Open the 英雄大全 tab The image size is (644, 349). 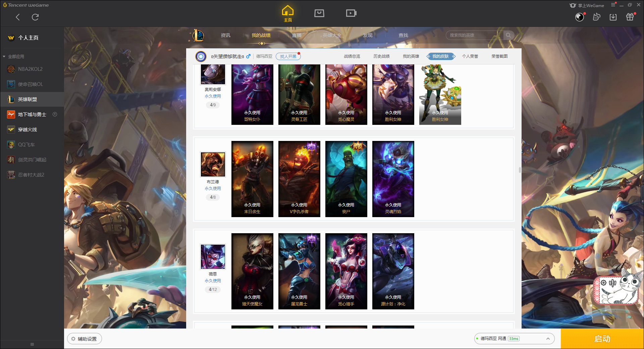click(x=332, y=35)
